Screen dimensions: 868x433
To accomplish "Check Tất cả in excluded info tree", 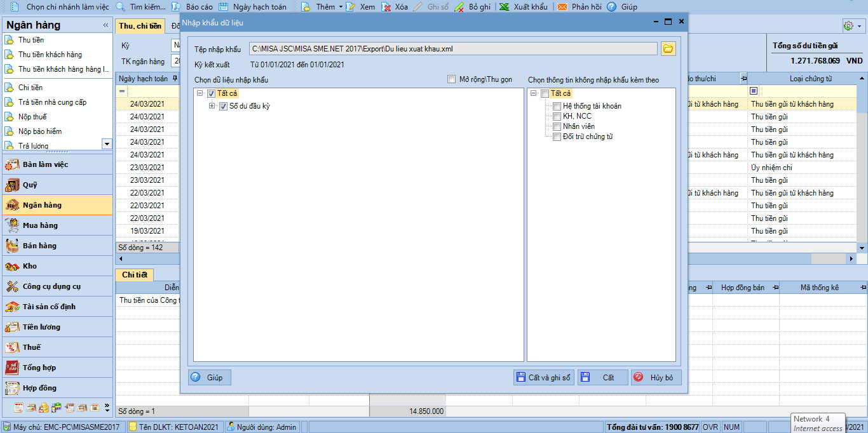I will pyautogui.click(x=545, y=93).
